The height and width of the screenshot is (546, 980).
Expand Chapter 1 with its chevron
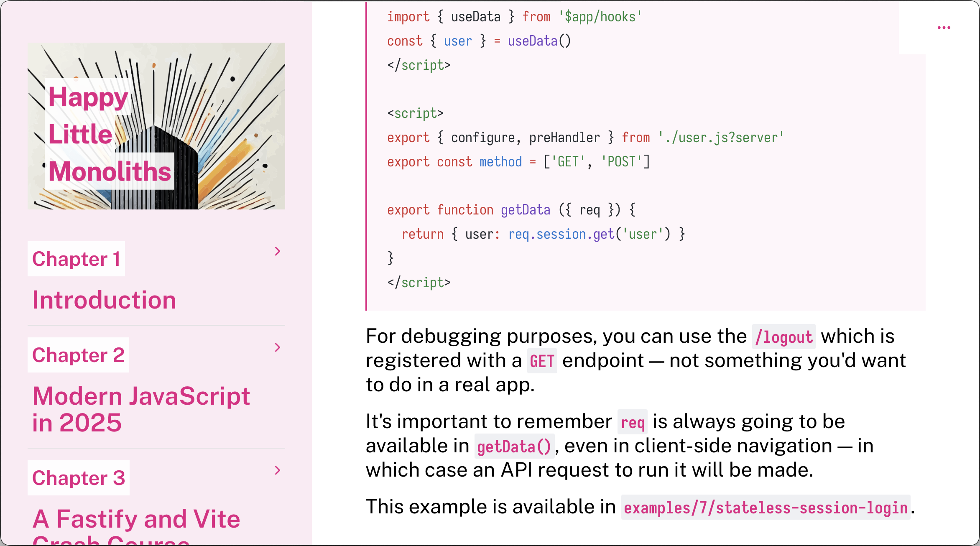(277, 251)
